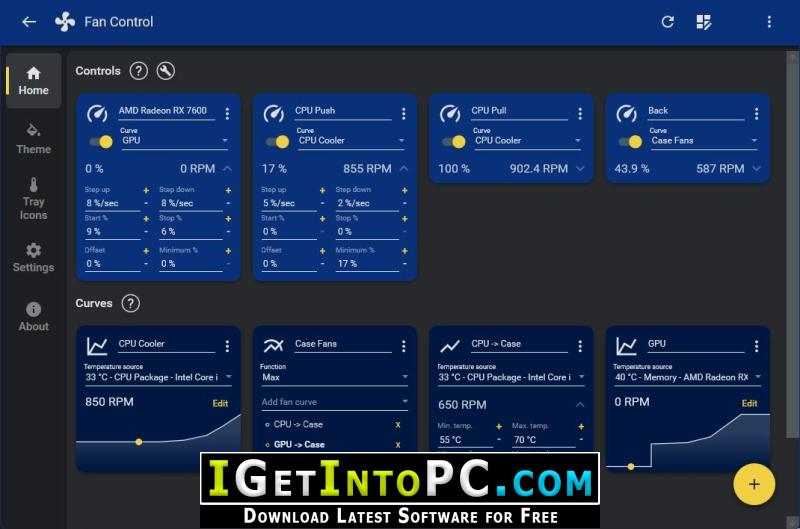Remove CPU -> Case from Case Fans mix
The height and width of the screenshot is (529, 800).
click(398, 424)
